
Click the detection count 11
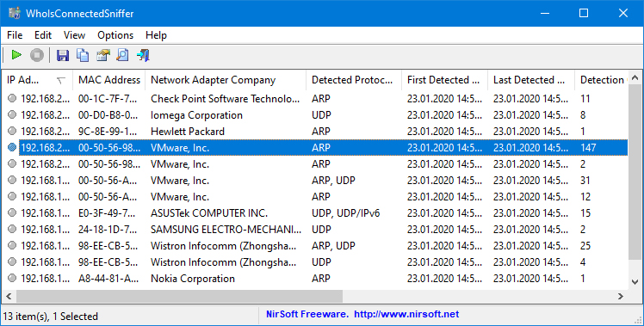585,99
